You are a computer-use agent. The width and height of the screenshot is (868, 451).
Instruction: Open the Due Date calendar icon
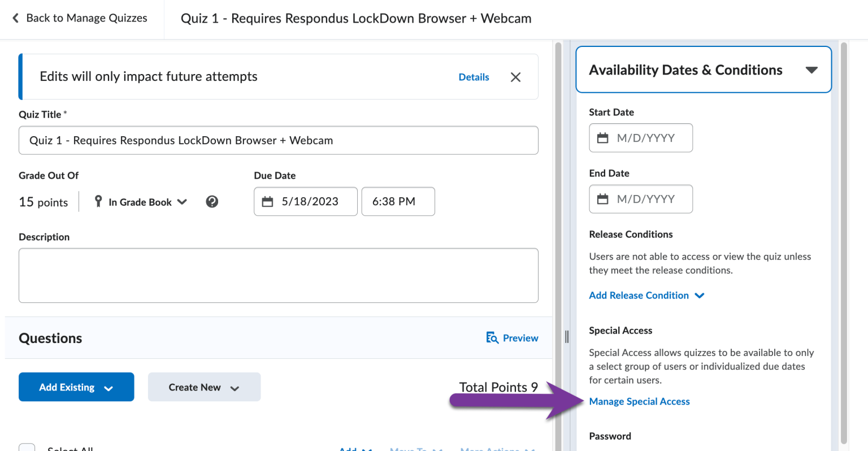tap(268, 202)
